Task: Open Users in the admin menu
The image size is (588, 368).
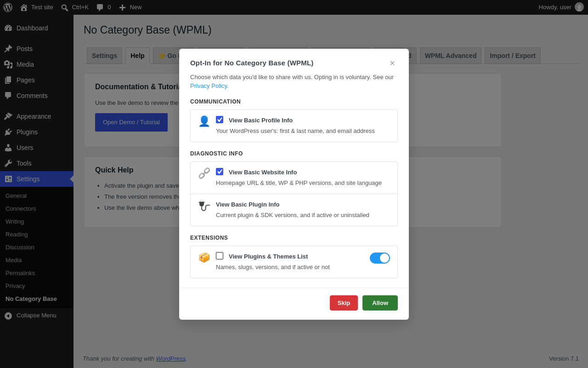Action: (37, 148)
